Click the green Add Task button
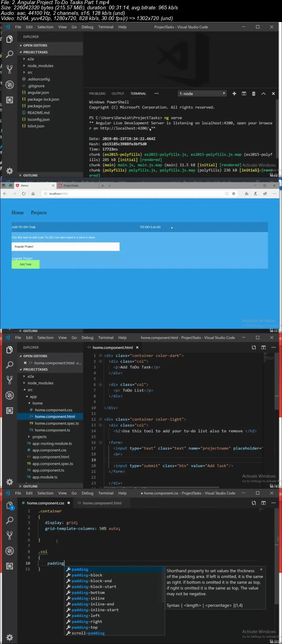Screen dimensions: 282x644 [26, 264]
